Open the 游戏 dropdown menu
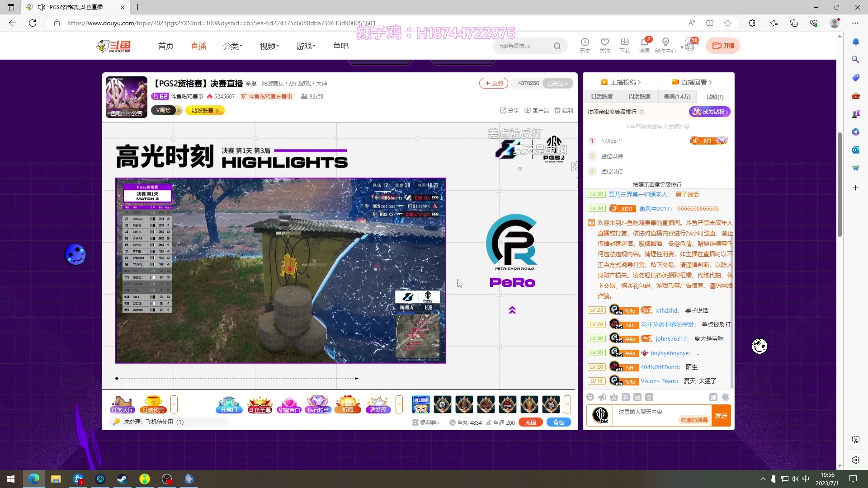 tap(306, 46)
